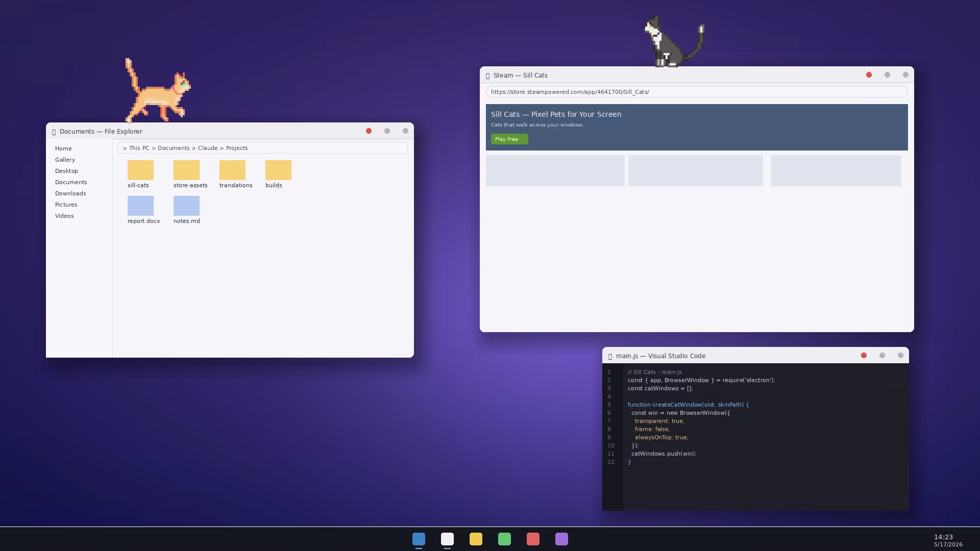Open Gallery in File Explorer sidebar
This screenshot has width=980, height=551.
pyautogui.click(x=65, y=160)
